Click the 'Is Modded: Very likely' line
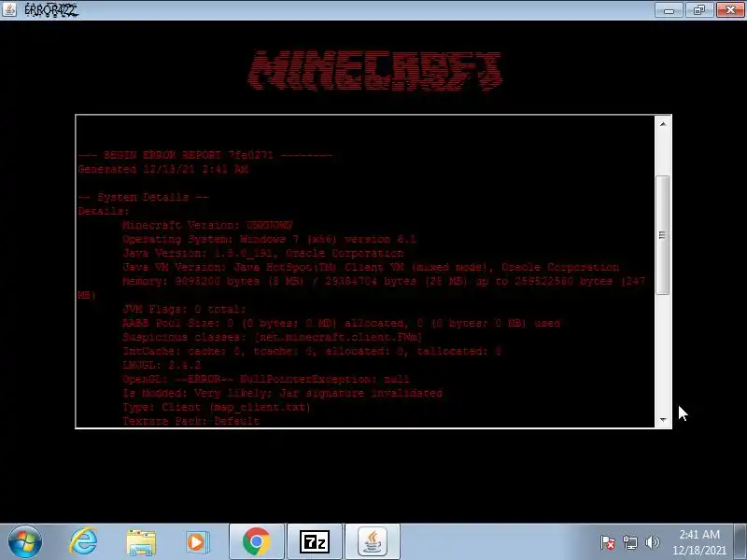The image size is (747, 560). pyautogui.click(x=283, y=393)
